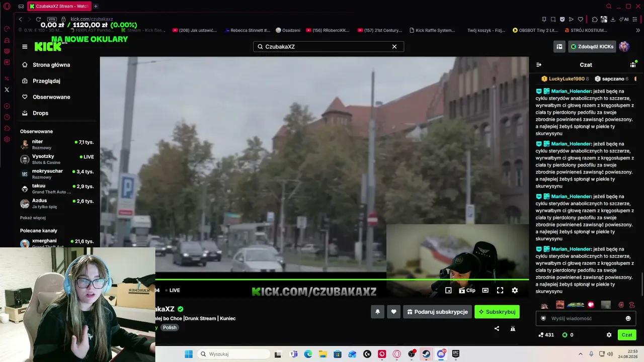
Task: Open the Kick hamburger menu
Action: pyautogui.click(x=25, y=47)
